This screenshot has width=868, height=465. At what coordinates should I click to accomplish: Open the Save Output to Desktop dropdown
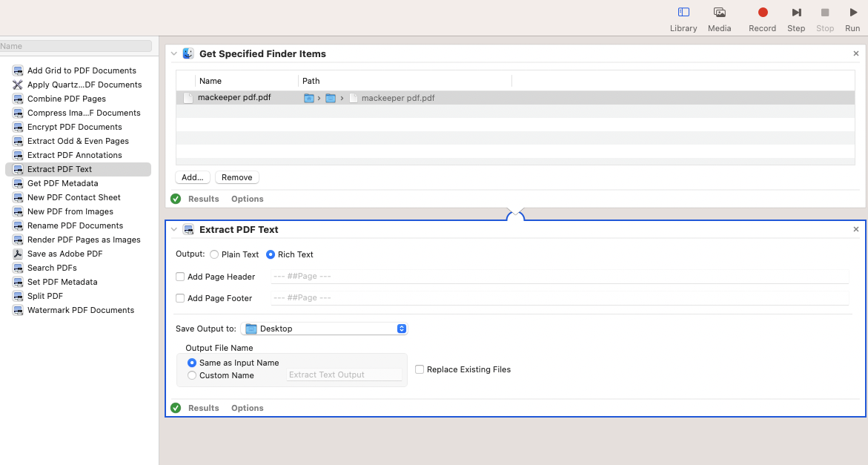click(325, 329)
